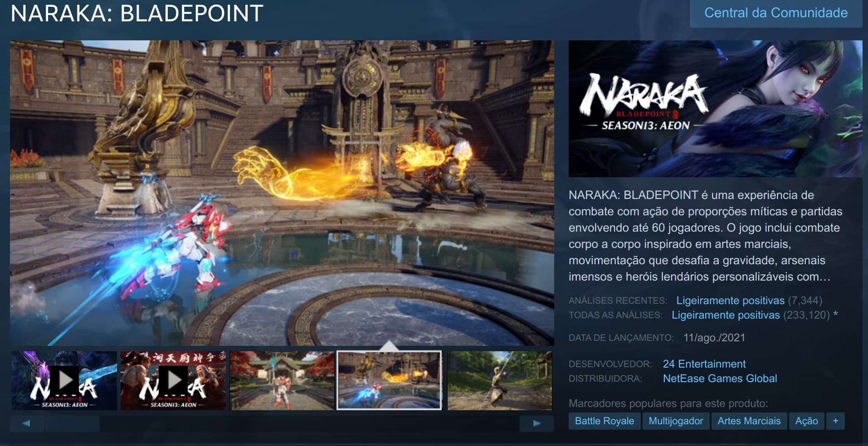The image size is (868, 446).
Task: Click the Naraka Season 13 header image
Action: pyautogui.click(x=715, y=109)
